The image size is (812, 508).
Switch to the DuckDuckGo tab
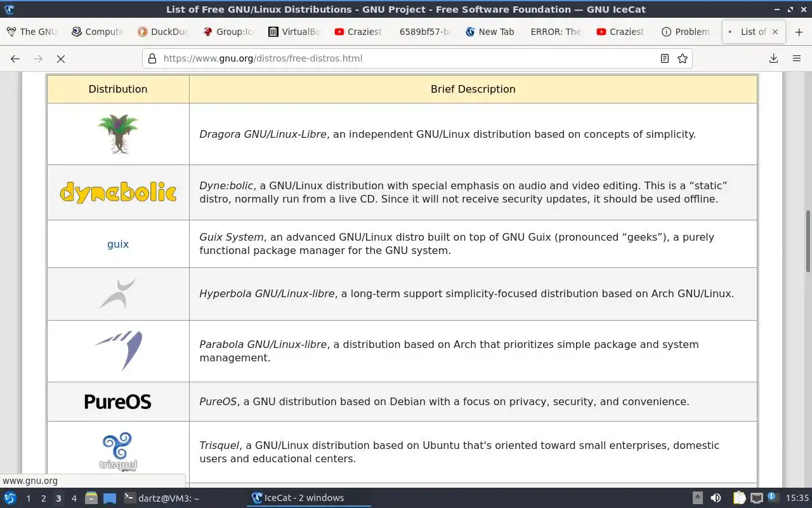coord(163,32)
